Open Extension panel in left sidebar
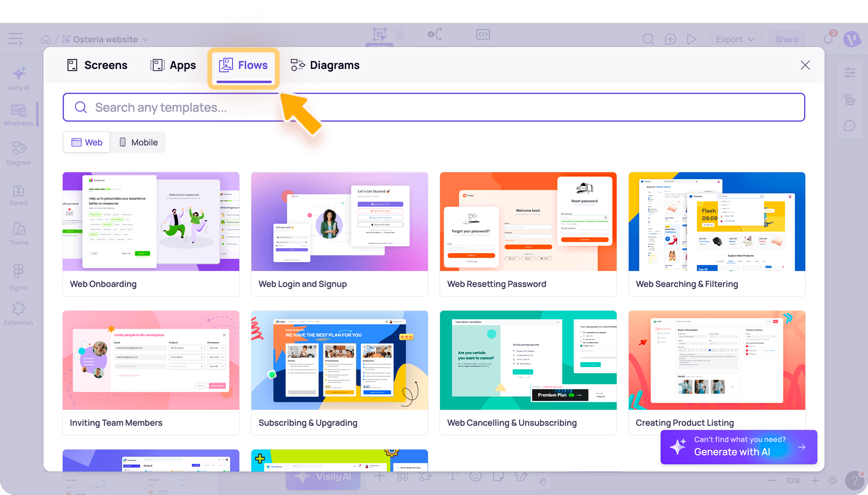Screen dimensions: 868x495 (x=18, y=314)
